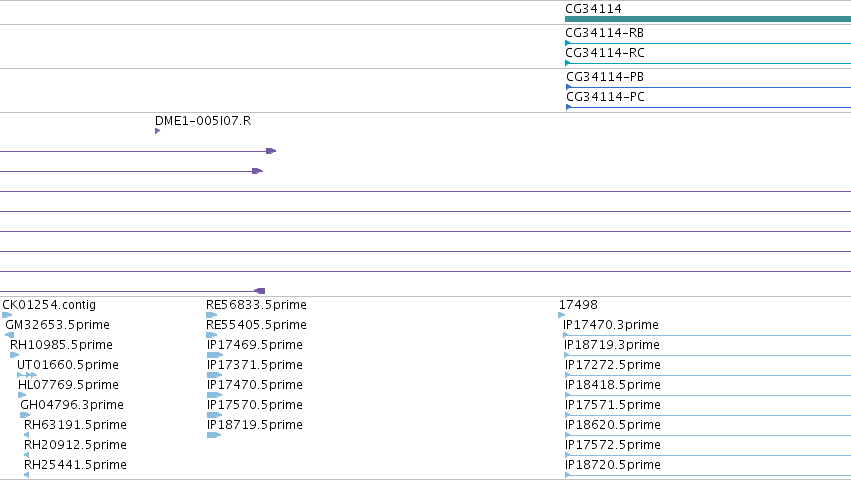
Task: Select RH10985.5prime EST label
Action: (61, 345)
